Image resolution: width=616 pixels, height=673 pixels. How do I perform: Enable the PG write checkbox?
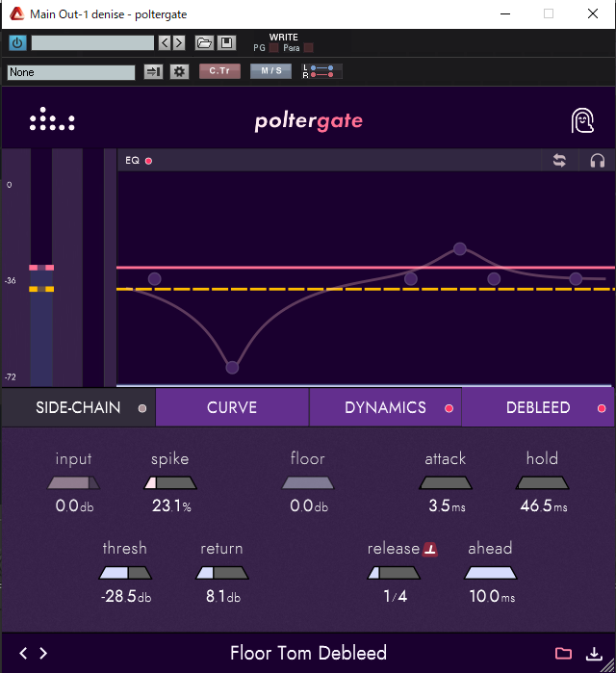click(x=273, y=47)
